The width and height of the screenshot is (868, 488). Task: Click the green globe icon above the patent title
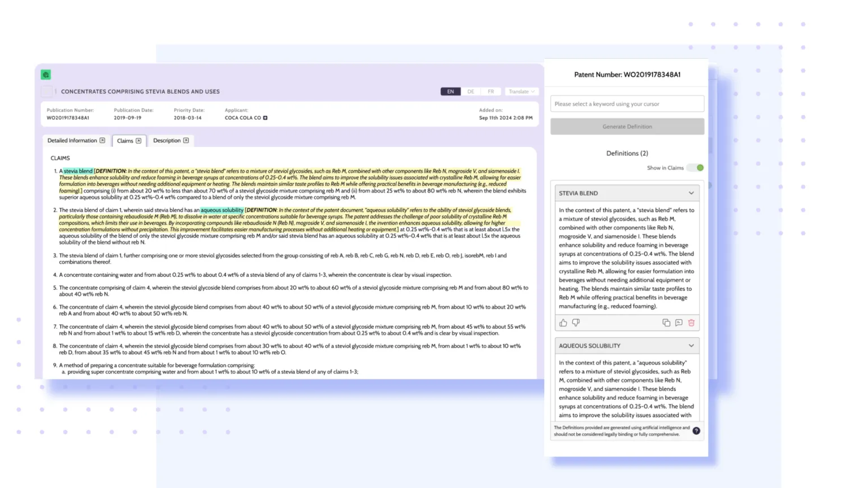point(46,75)
